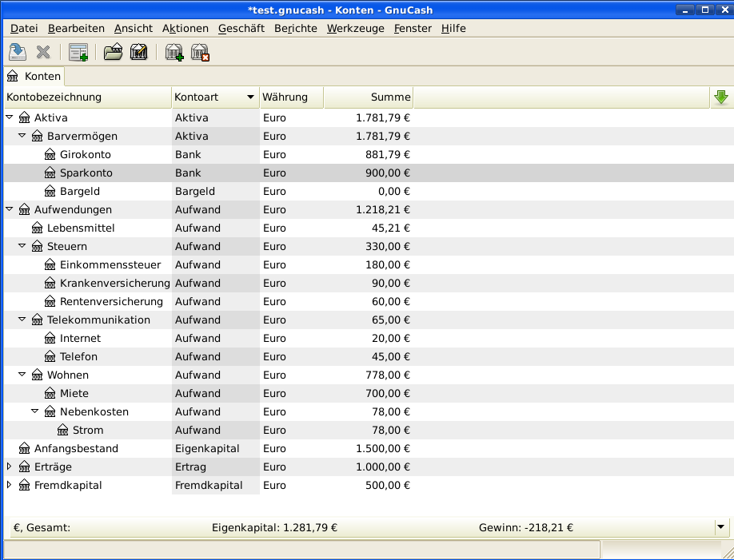
Task: Sort by the Kontoart column header
Action: click(215, 97)
